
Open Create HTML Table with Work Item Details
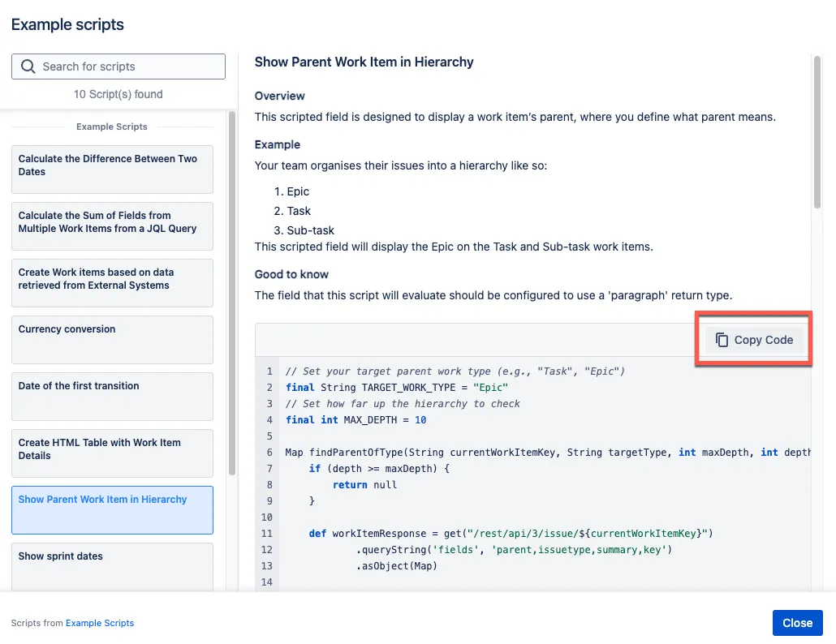(113, 453)
